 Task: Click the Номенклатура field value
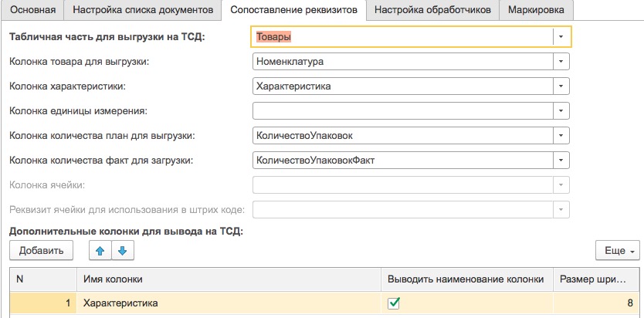pyautogui.click(x=402, y=62)
